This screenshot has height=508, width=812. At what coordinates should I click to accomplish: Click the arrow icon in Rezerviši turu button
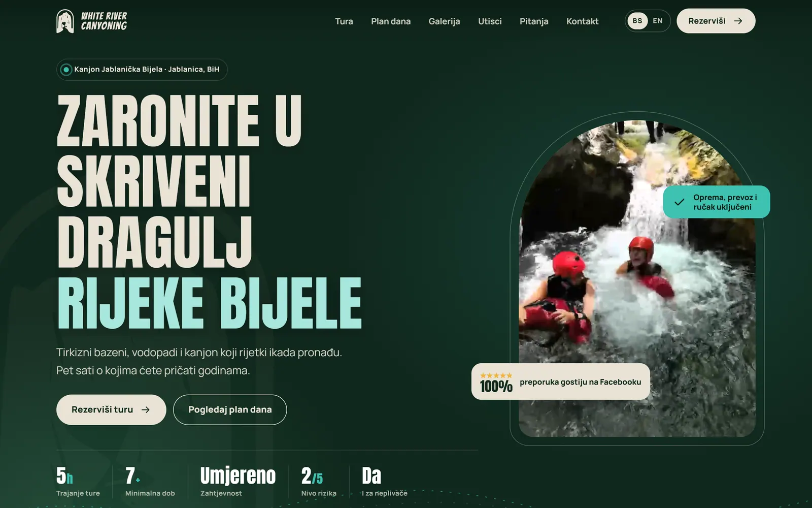click(x=146, y=409)
